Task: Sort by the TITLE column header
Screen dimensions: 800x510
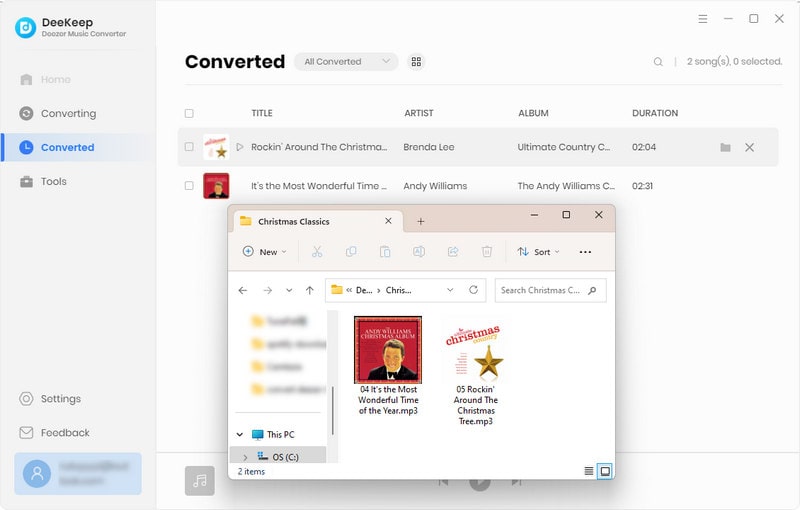Action: coord(262,113)
